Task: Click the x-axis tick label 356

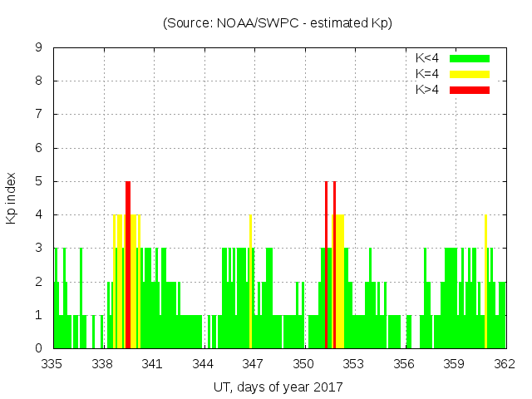Action: (x=404, y=363)
